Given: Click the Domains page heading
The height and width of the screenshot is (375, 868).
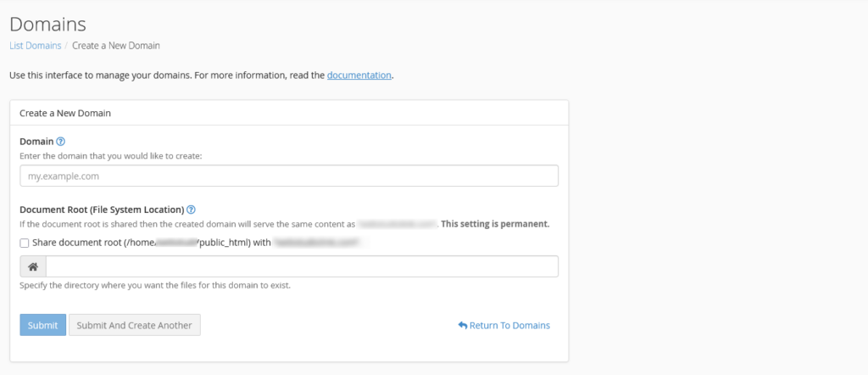Looking at the screenshot, I should tap(47, 24).
